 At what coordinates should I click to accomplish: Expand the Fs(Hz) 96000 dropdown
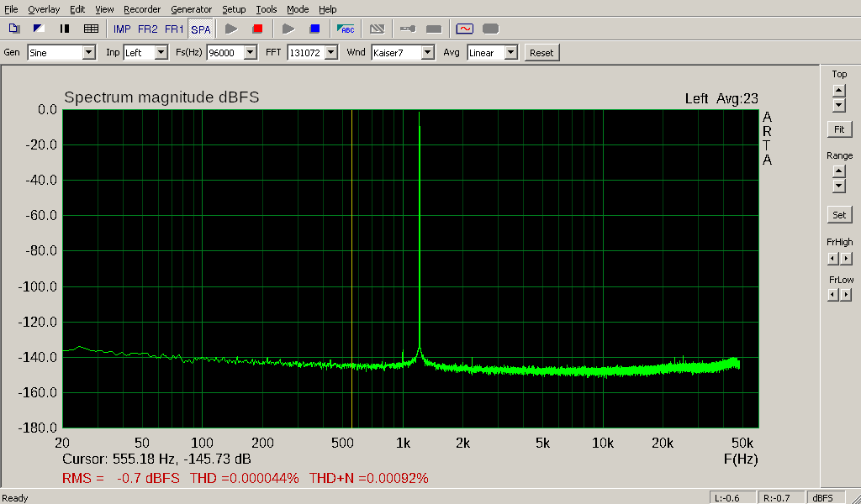click(x=251, y=53)
